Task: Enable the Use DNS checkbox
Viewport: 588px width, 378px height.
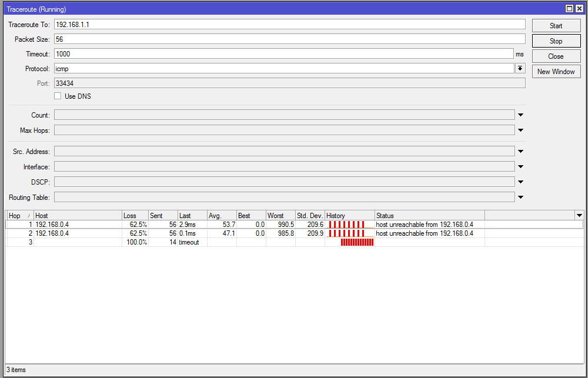Action: click(58, 96)
